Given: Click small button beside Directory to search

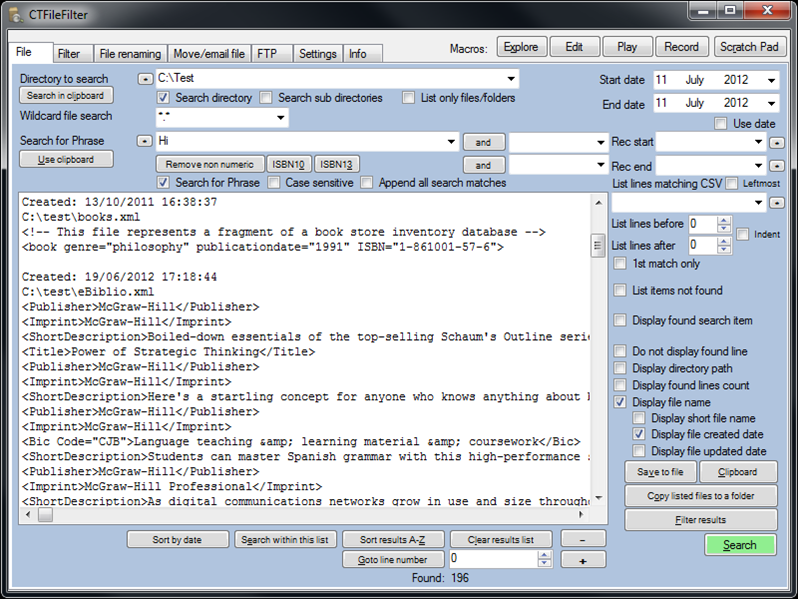Looking at the screenshot, I should click(145, 79).
